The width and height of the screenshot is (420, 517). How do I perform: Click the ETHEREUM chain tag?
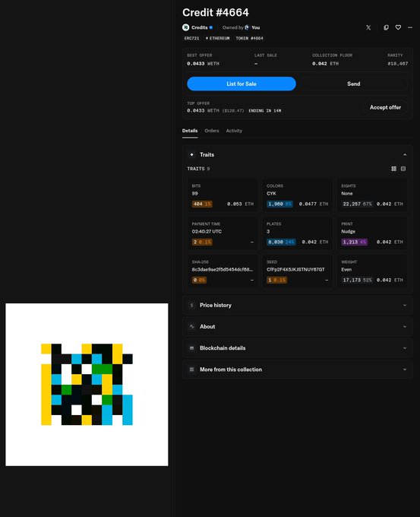217,38
